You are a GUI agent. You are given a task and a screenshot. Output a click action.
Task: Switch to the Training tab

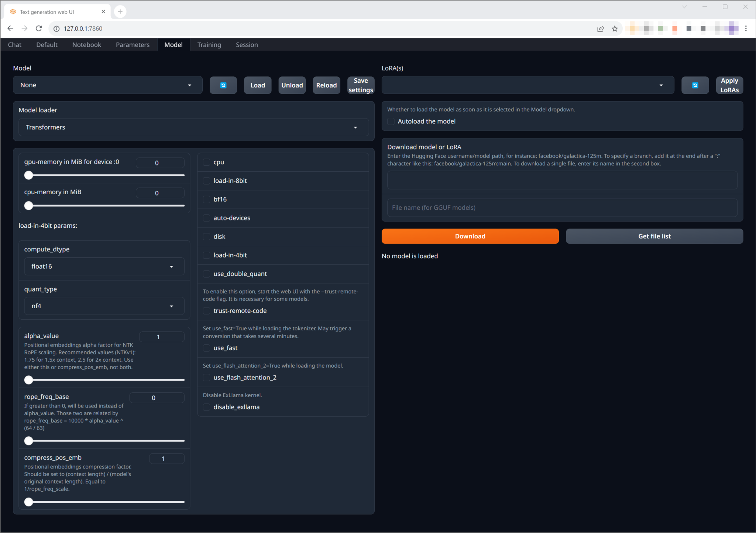(x=209, y=44)
